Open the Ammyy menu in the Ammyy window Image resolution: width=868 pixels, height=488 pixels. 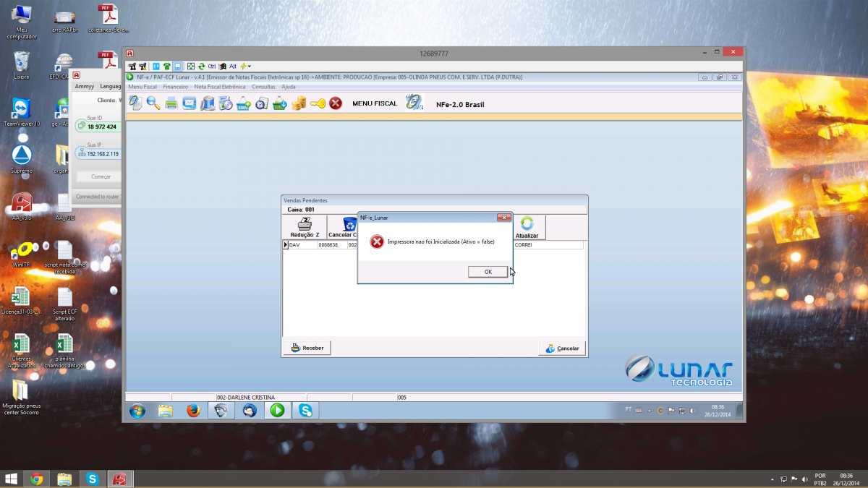(85, 86)
